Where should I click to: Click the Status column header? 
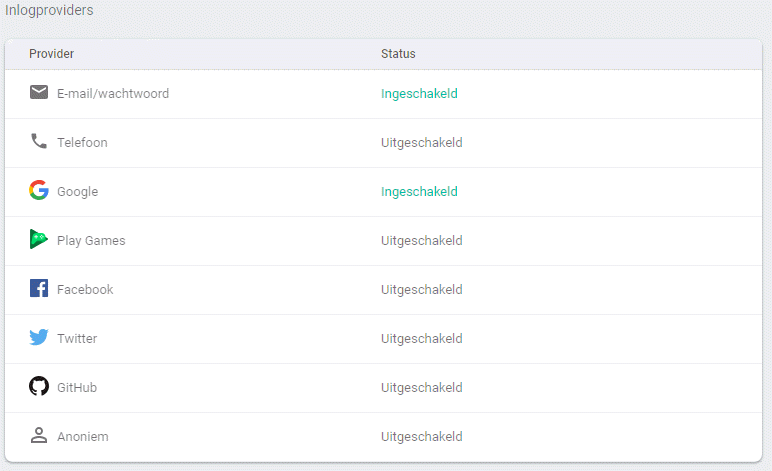point(398,54)
